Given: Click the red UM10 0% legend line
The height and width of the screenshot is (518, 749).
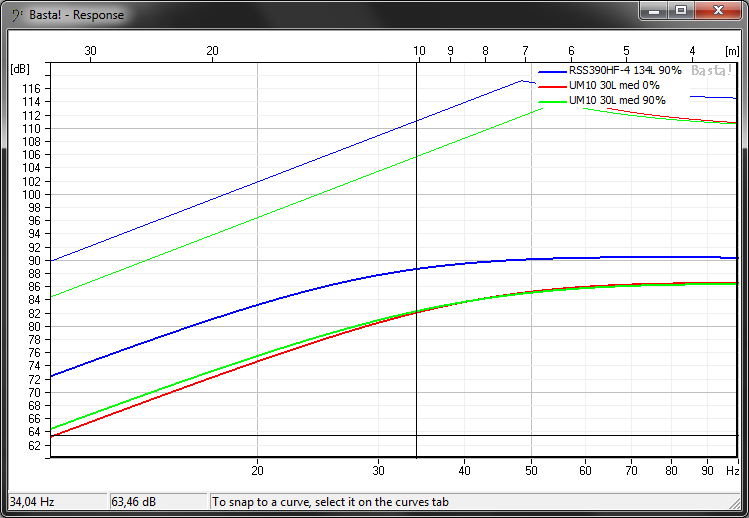Looking at the screenshot, I should tap(552, 87).
